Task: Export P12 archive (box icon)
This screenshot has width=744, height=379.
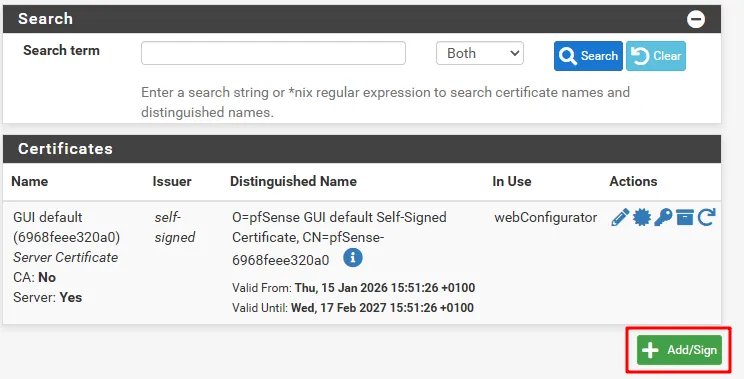Action: pos(685,217)
